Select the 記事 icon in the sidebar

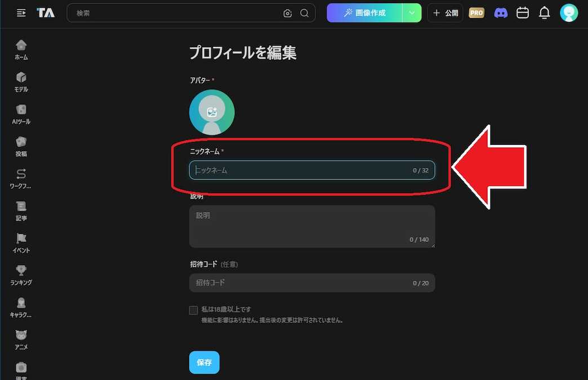pos(21,206)
